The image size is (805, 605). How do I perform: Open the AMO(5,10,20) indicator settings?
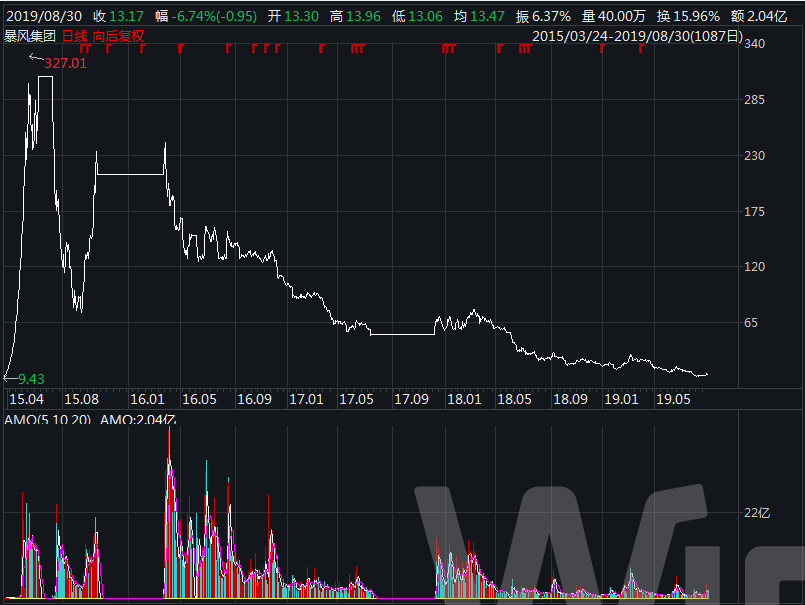point(47,419)
